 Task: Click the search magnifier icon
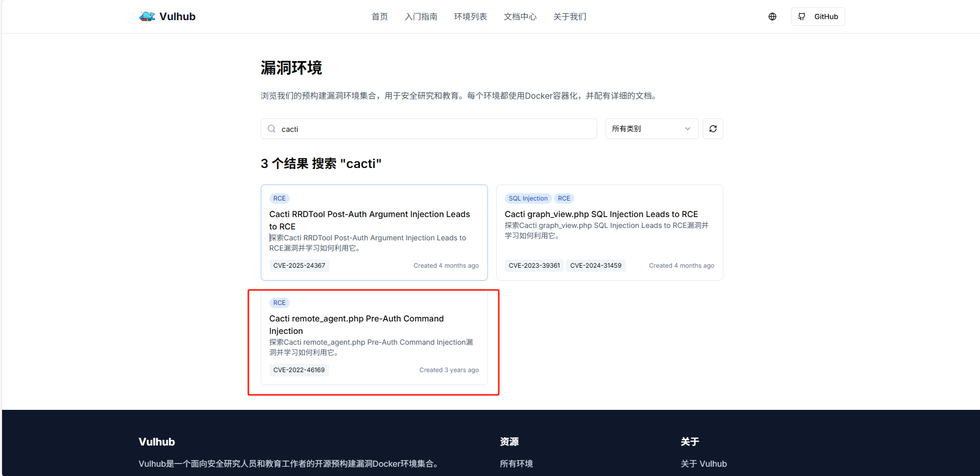pos(272,129)
